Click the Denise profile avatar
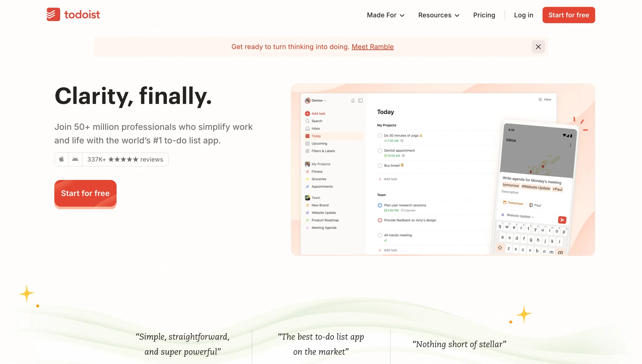 (307, 100)
